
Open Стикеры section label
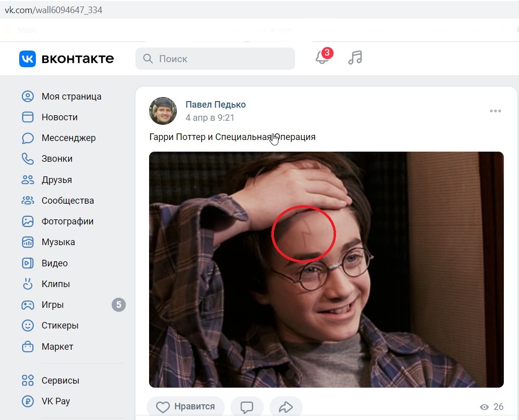coord(60,325)
